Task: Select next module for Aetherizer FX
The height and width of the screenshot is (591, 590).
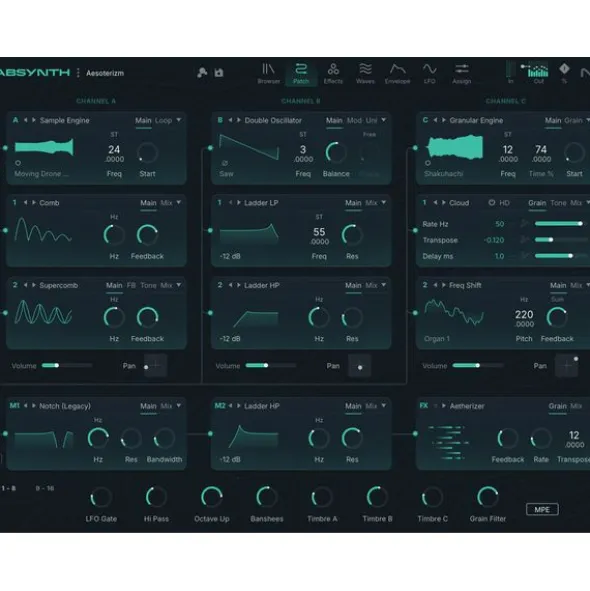Action: click(x=444, y=406)
